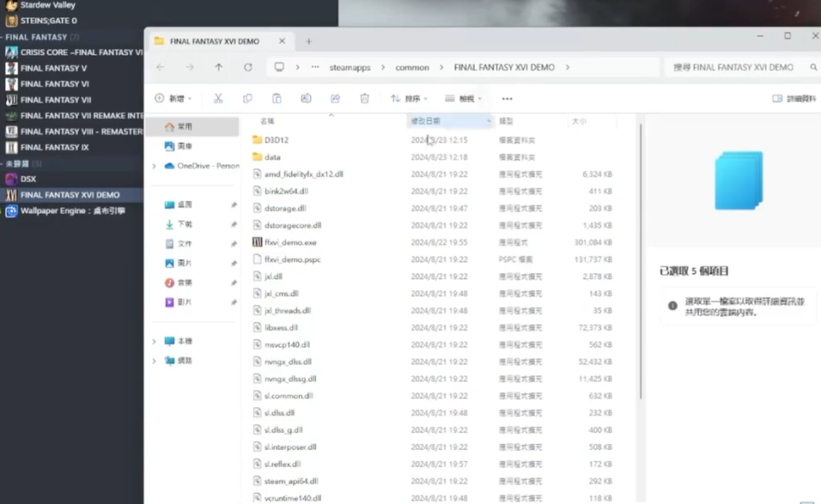Screen dimensions: 821x504
Task: Click the This PC monitor icon in address bar
Action: point(279,67)
